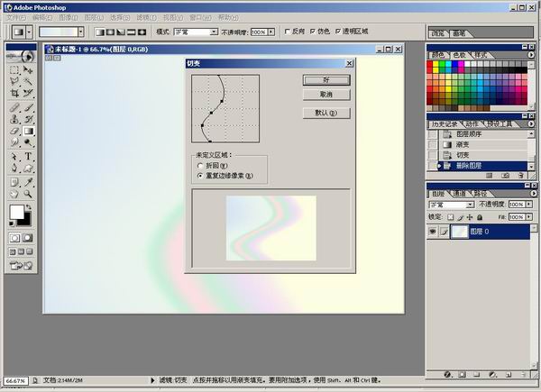This screenshot has height=392, width=541.
Task: Open the 动作 (Actions) tab
Action: coord(473,123)
